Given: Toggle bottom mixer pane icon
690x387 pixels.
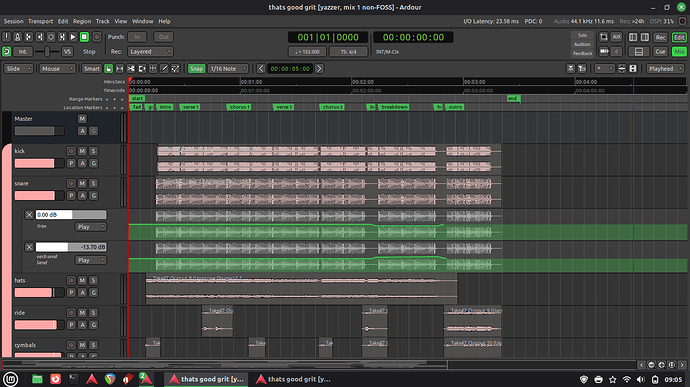Looking at the screenshot, I should click(x=639, y=52).
